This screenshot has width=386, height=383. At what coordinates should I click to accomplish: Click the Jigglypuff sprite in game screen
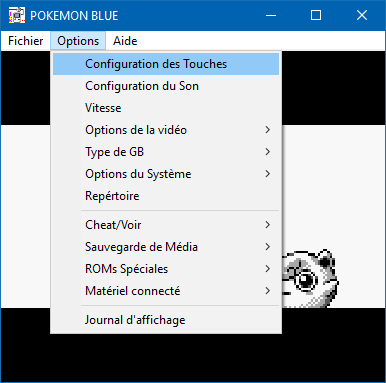point(310,278)
